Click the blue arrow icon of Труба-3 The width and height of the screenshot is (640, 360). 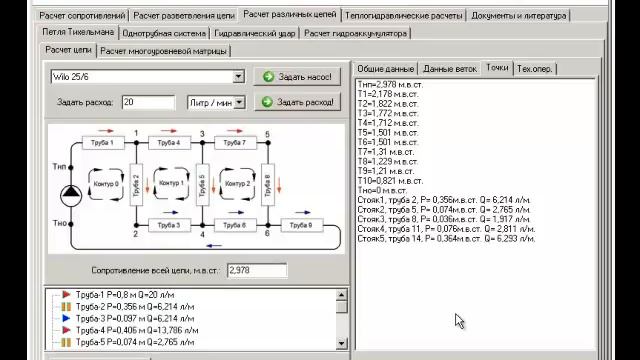tap(66, 318)
